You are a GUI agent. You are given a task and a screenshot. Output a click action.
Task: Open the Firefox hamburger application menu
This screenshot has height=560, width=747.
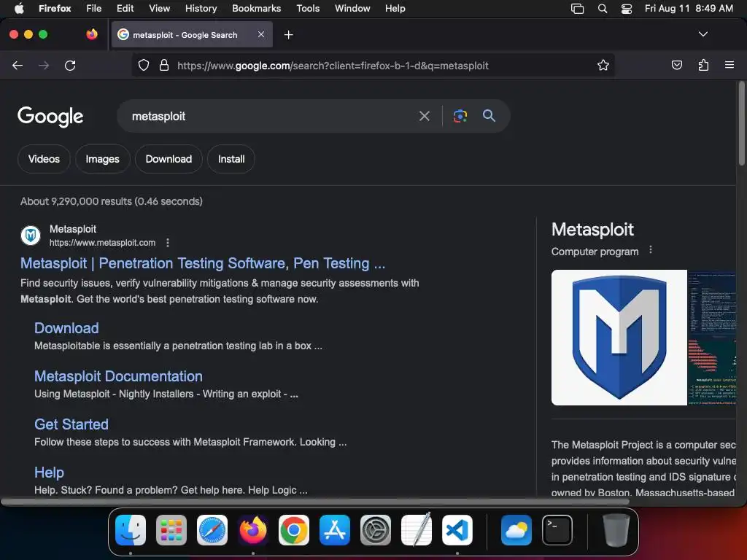coord(729,65)
